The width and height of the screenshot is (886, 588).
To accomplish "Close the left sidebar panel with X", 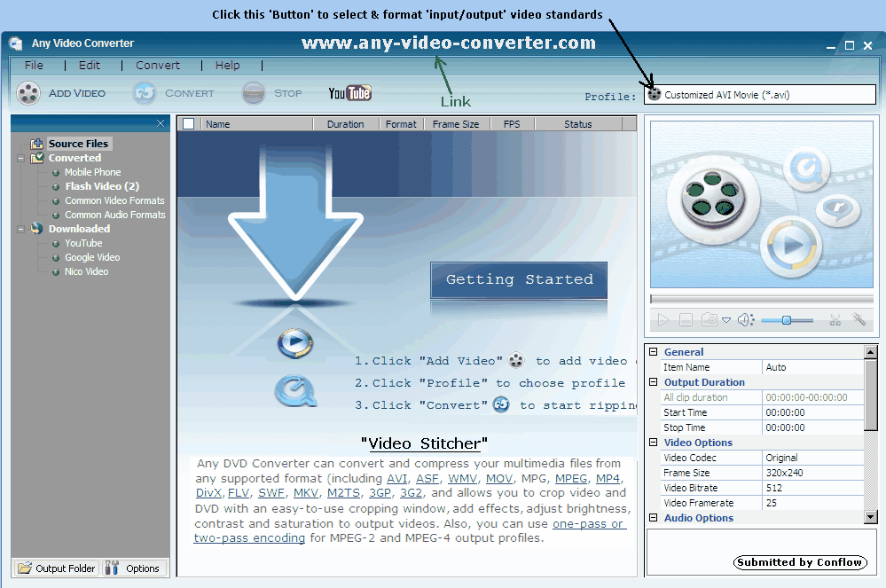I will coord(161,123).
